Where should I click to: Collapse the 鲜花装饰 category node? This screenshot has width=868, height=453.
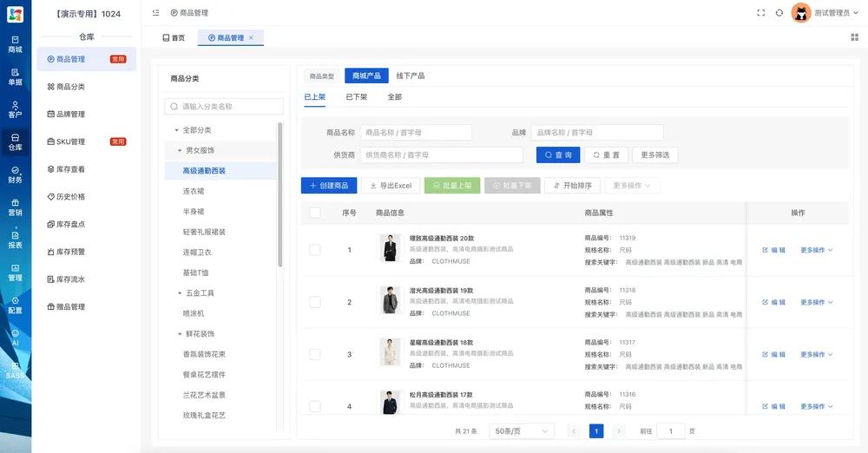(x=180, y=334)
